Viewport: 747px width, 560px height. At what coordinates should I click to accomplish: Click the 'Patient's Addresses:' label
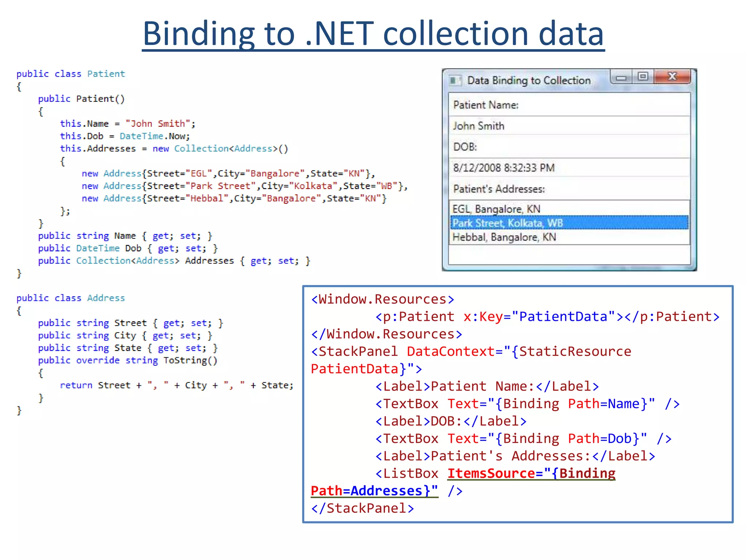click(x=499, y=189)
